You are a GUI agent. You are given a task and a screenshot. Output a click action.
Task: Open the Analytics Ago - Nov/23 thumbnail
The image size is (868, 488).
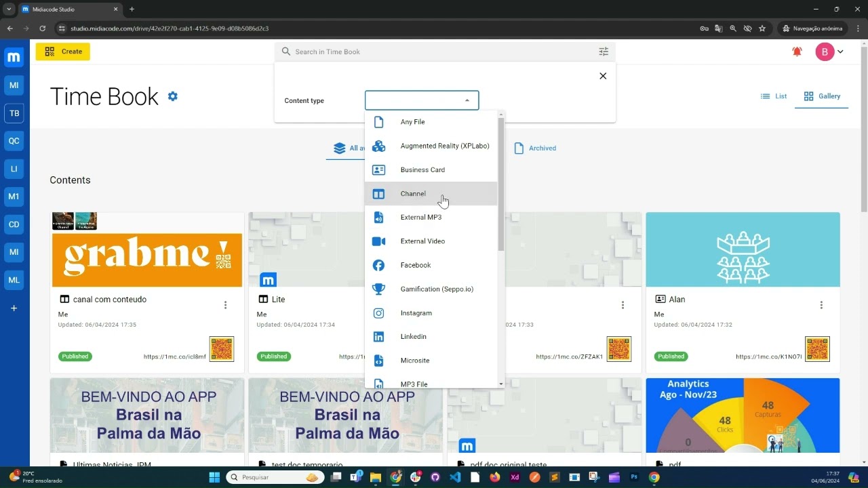743,415
